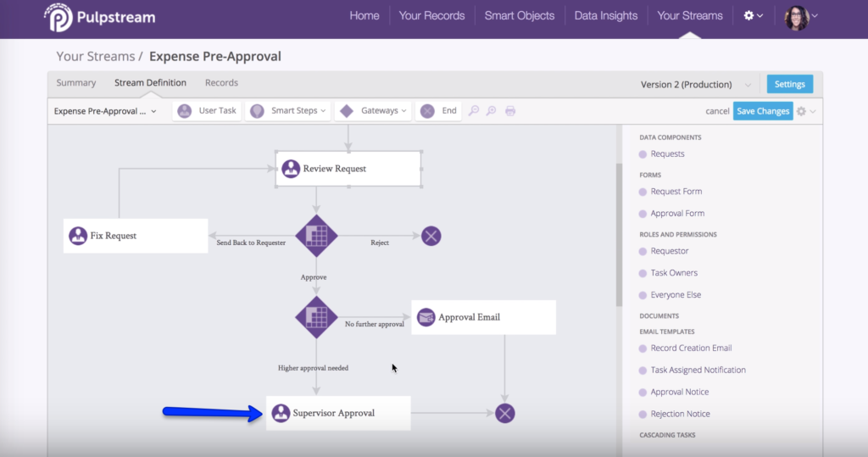Open the Requestor role

(670, 251)
